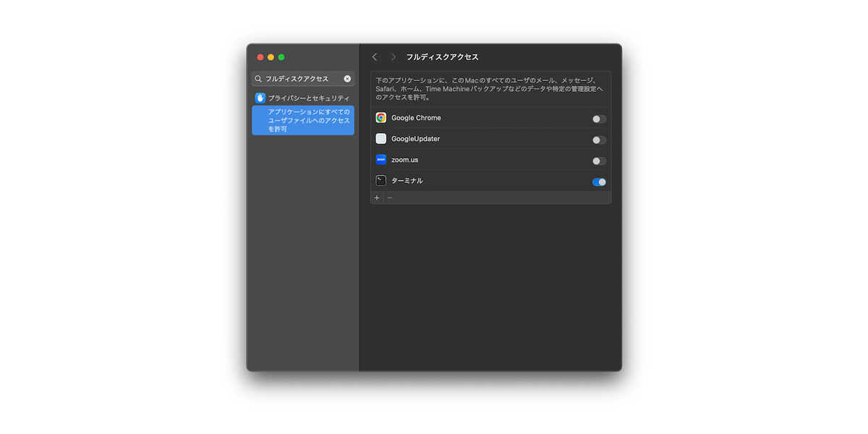Click the Google Chrome app icon
Image resolution: width=868 pixels, height=434 pixels.
(381, 118)
